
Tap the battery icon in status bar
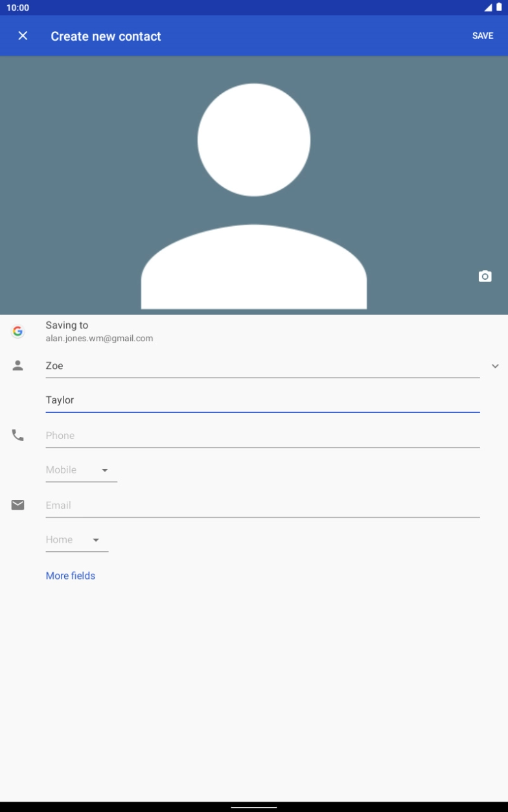click(499, 8)
